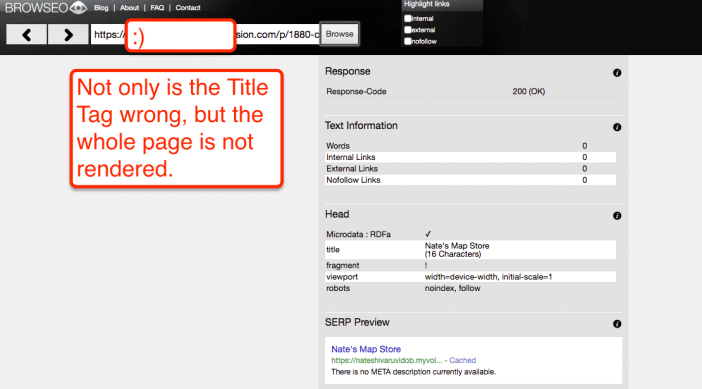
Task: Go back with the left arrow button
Action: pos(26,34)
